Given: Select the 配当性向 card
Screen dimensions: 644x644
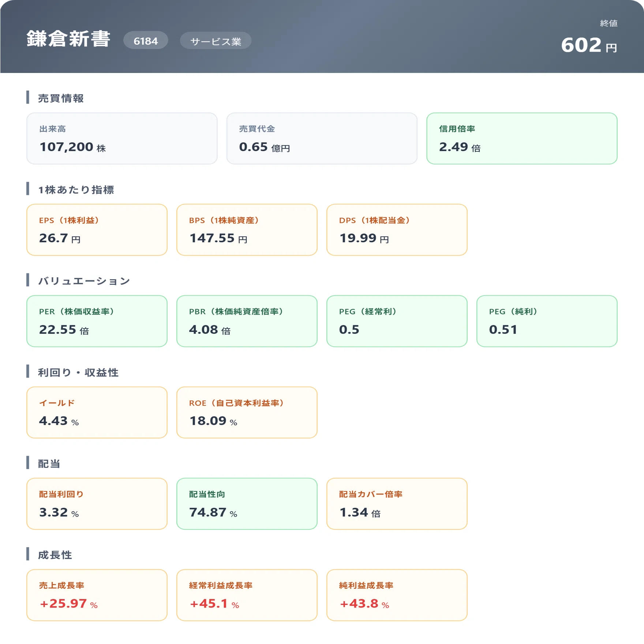Looking at the screenshot, I should pyautogui.click(x=247, y=503).
